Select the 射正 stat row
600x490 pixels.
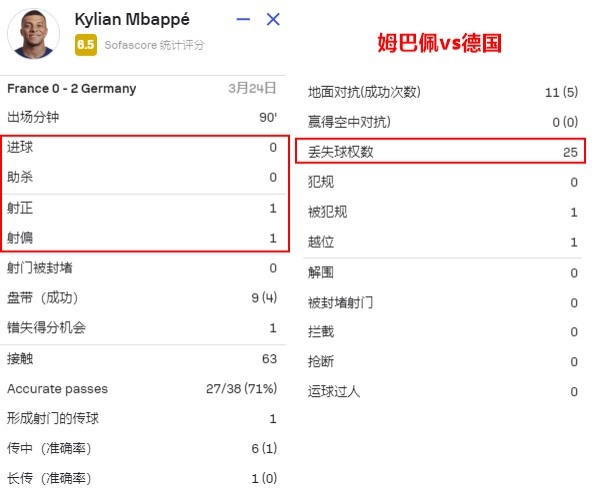click(x=142, y=208)
